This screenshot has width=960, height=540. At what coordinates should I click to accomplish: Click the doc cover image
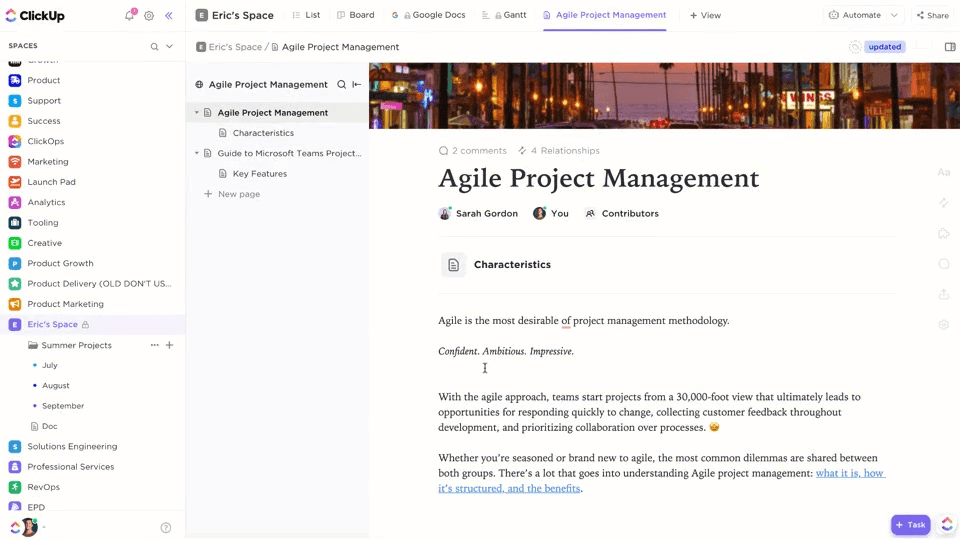[664, 96]
